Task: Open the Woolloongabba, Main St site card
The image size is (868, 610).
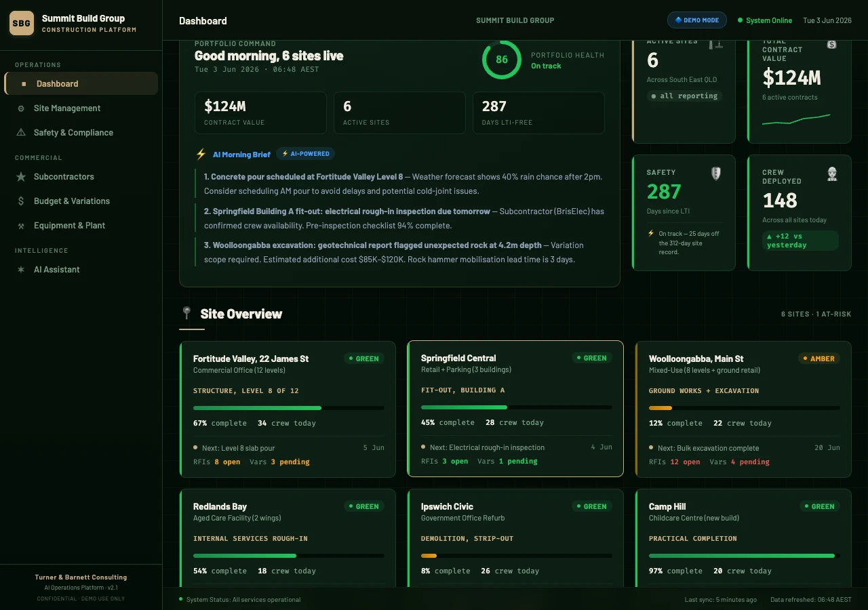Action: click(x=743, y=409)
